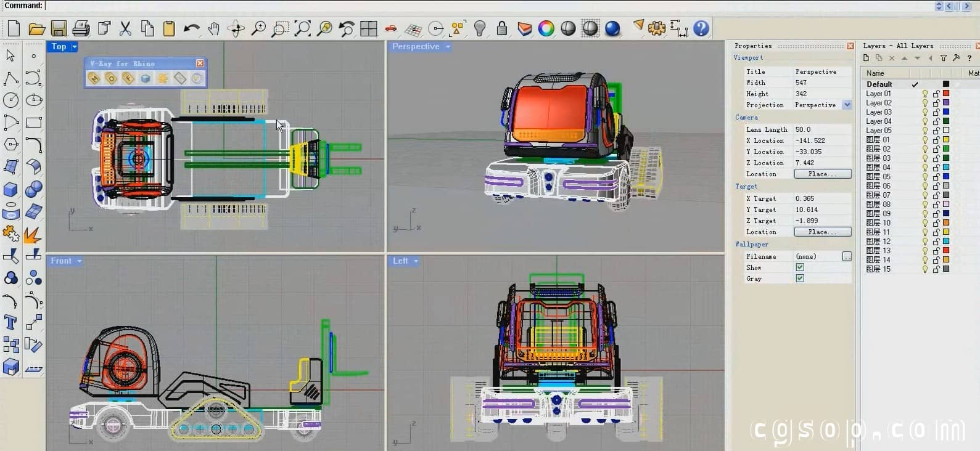The image size is (980, 451).
Task: Click the color wheel render icon
Action: coord(546,28)
